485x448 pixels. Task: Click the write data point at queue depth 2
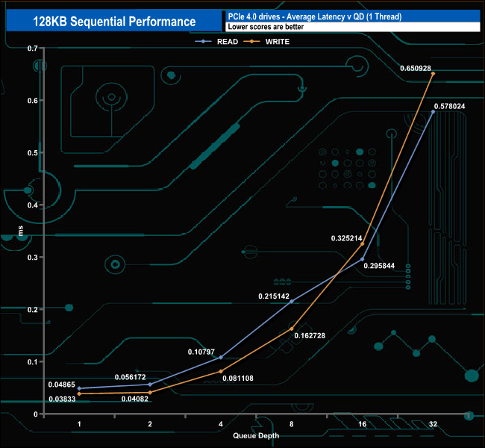click(150, 392)
